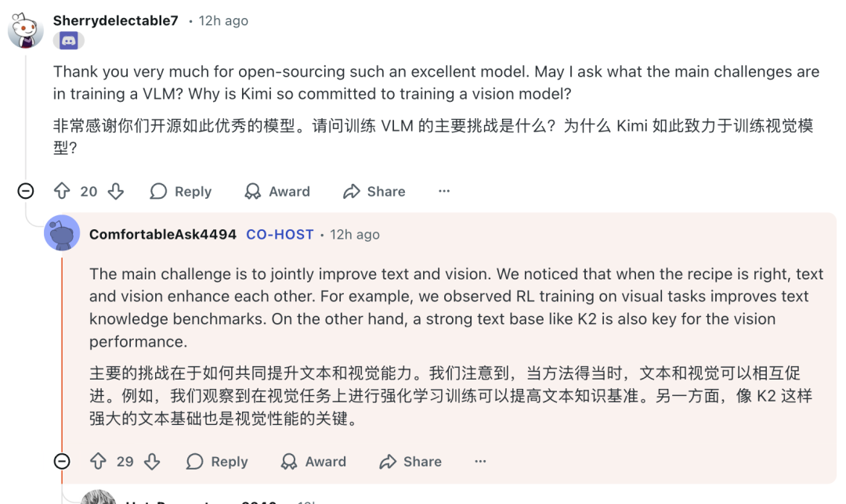This screenshot has width=846, height=504.
Task: Open the overflow menu on the CO-HOST reply
Action: (x=479, y=462)
